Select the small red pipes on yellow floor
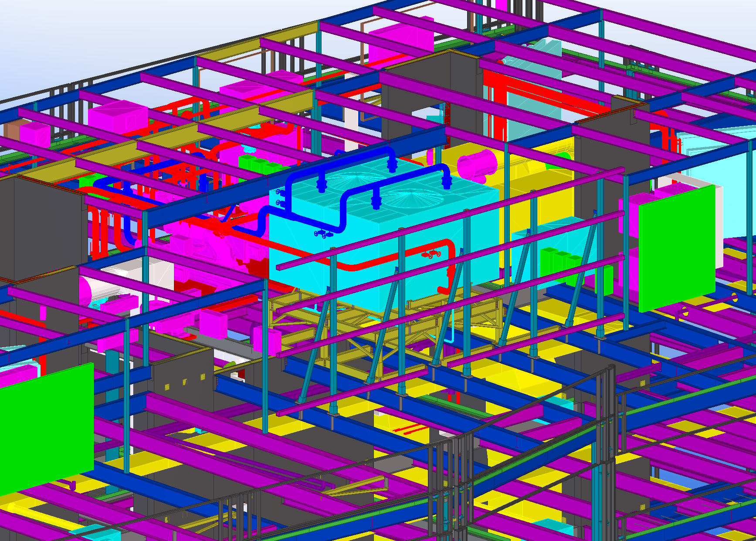The height and width of the screenshot is (541, 756). [x=410, y=430]
